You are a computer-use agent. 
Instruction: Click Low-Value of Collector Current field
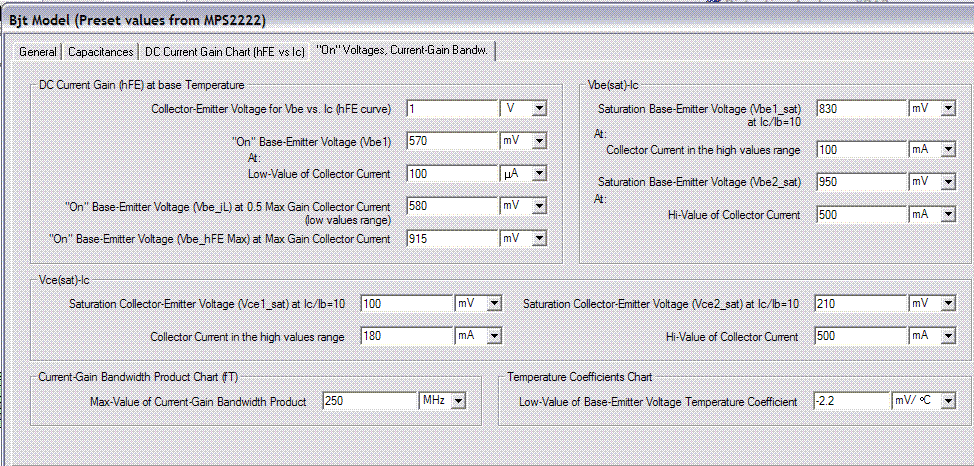click(x=452, y=174)
